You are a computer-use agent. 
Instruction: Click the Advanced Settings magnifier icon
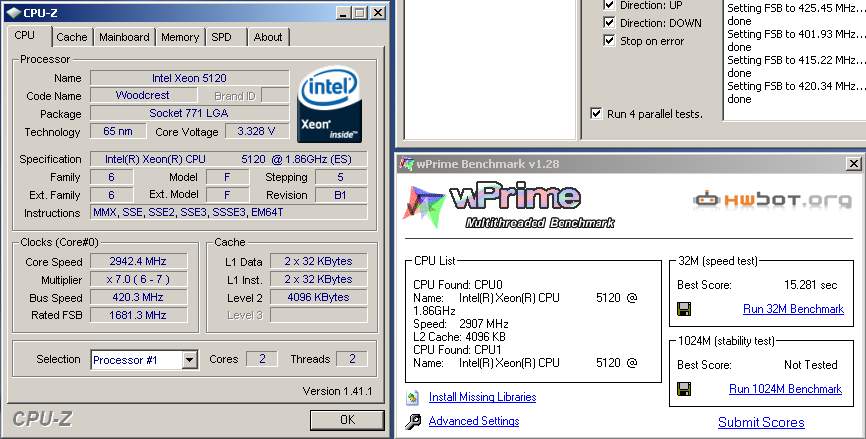(413, 421)
